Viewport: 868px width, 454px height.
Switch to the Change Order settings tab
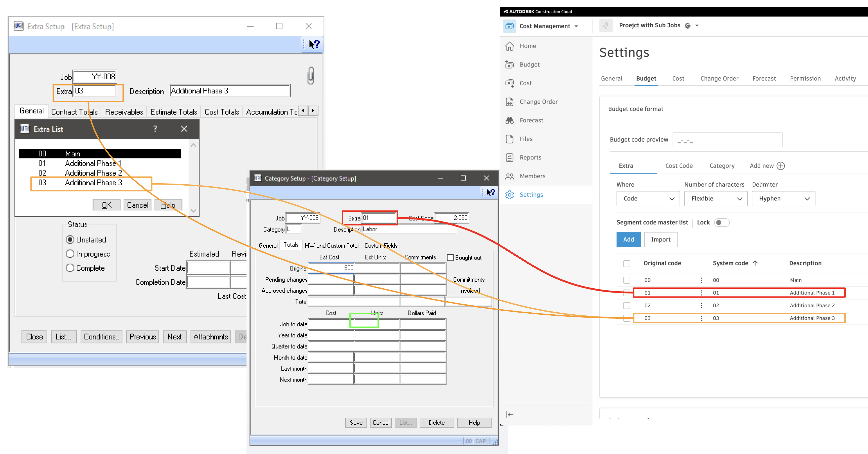pyautogui.click(x=719, y=79)
